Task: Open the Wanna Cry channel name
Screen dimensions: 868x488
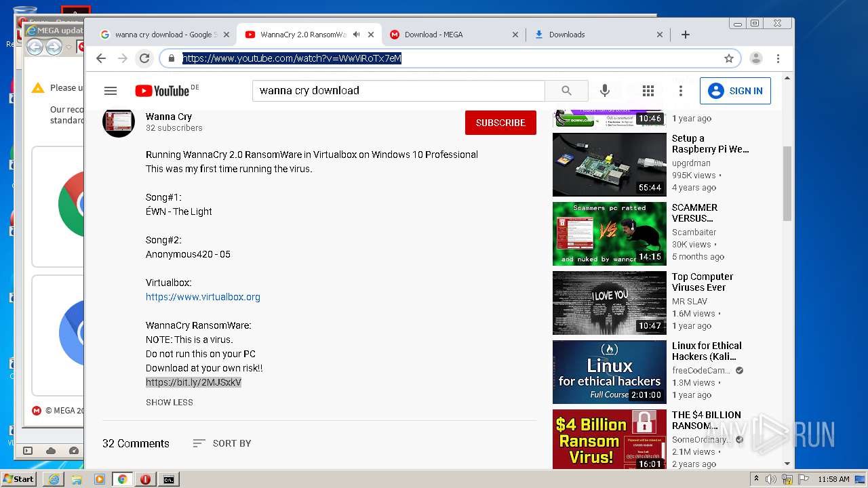Action: point(169,117)
